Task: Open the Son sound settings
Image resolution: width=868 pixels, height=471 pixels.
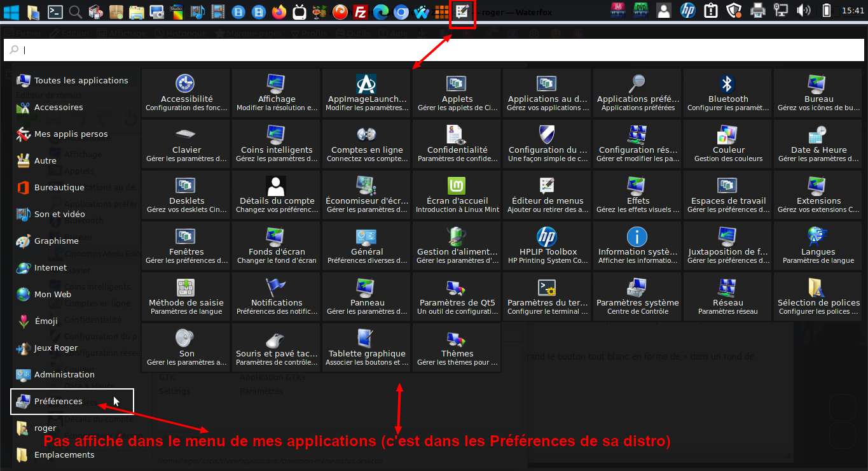Action: [186, 347]
